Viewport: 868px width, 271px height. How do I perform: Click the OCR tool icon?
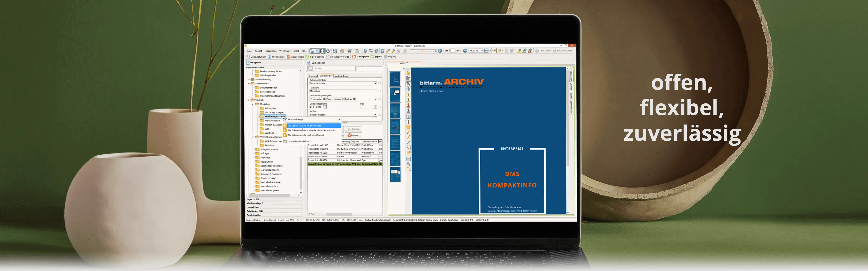(408, 159)
